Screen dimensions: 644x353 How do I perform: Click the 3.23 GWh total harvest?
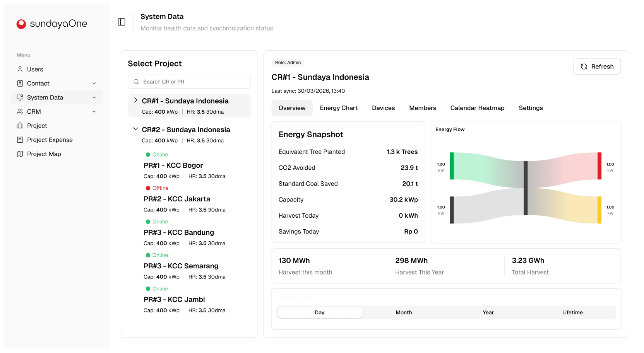pyautogui.click(x=528, y=261)
